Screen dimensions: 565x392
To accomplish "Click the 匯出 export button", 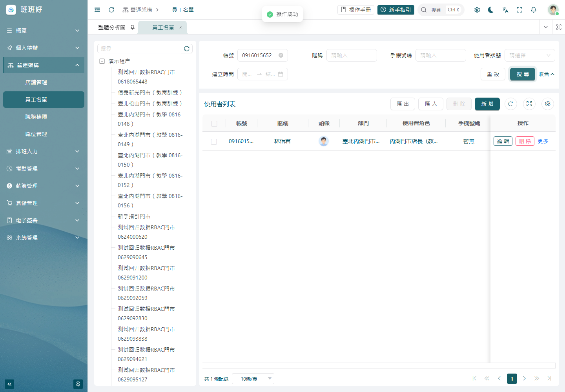I will point(403,104).
